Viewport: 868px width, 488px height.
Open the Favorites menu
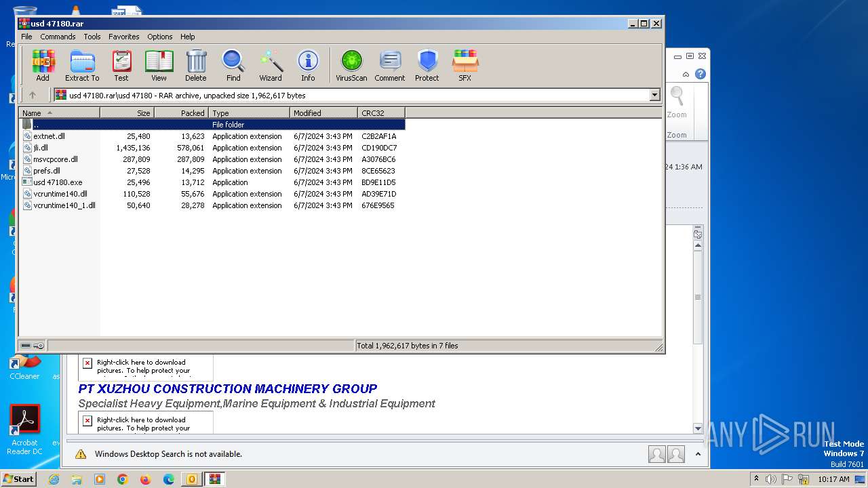[x=124, y=37]
